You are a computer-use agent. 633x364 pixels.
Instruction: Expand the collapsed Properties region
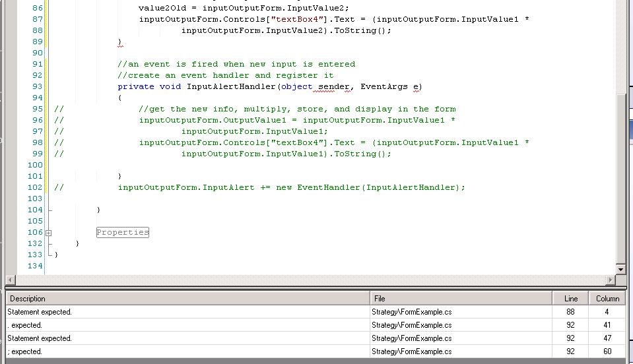(x=48, y=233)
